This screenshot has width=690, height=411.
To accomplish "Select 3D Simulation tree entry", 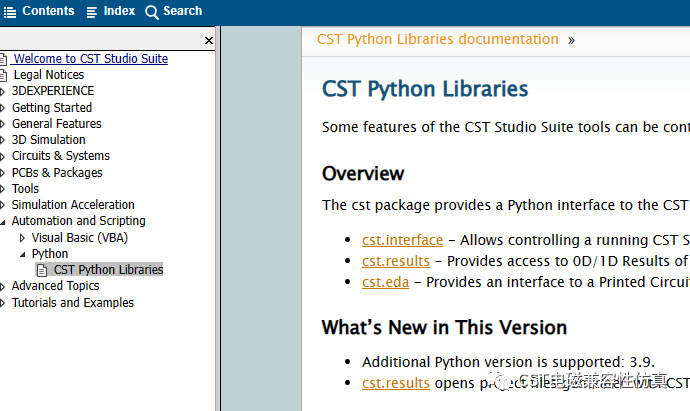I will (48, 139).
